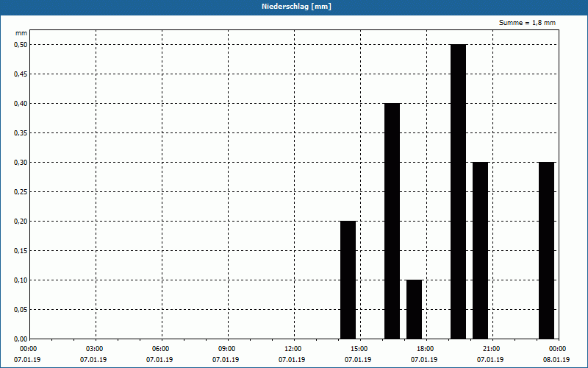
Task: Click the 0,30 mm bar before 21:00
Action: [481, 250]
